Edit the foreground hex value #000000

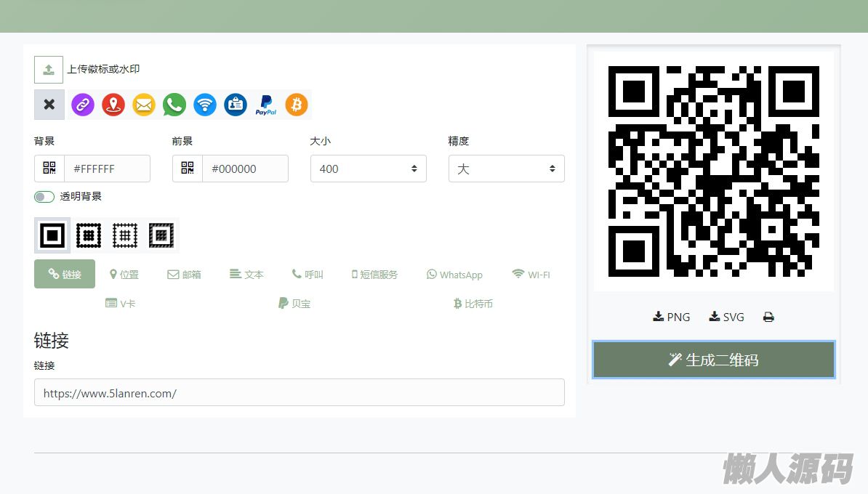point(245,168)
